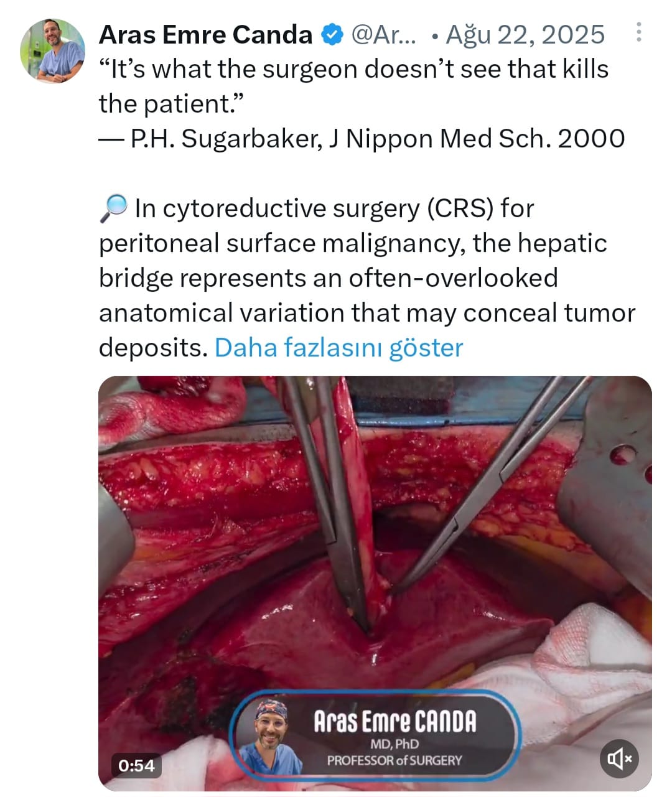The image size is (672, 797).
Task: Click the "Aras Emre Canda" display name
Action: [x=205, y=35]
